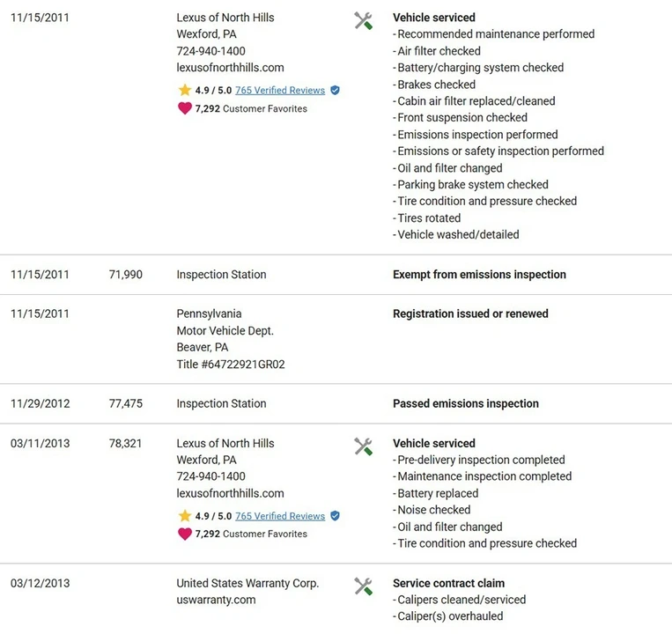Click the uswarranty.com website text
This screenshot has width=672, height=634.
tap(216, 600)
